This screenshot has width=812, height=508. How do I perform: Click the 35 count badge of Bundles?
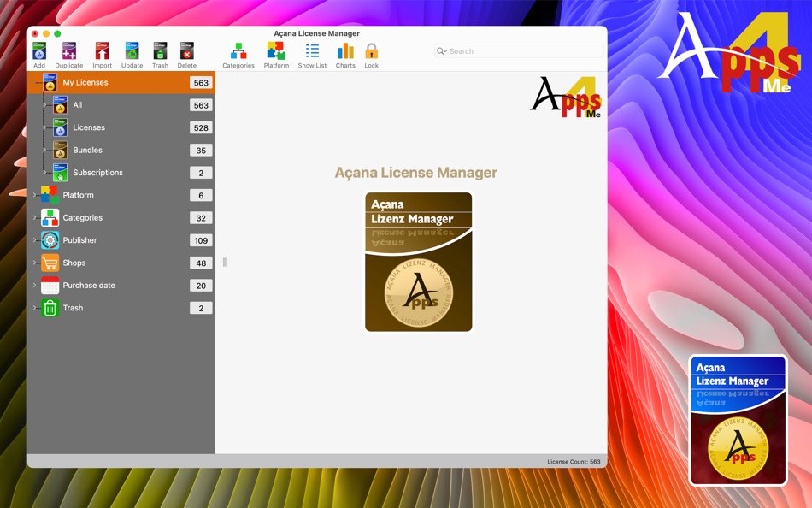[x=201, y=151]
